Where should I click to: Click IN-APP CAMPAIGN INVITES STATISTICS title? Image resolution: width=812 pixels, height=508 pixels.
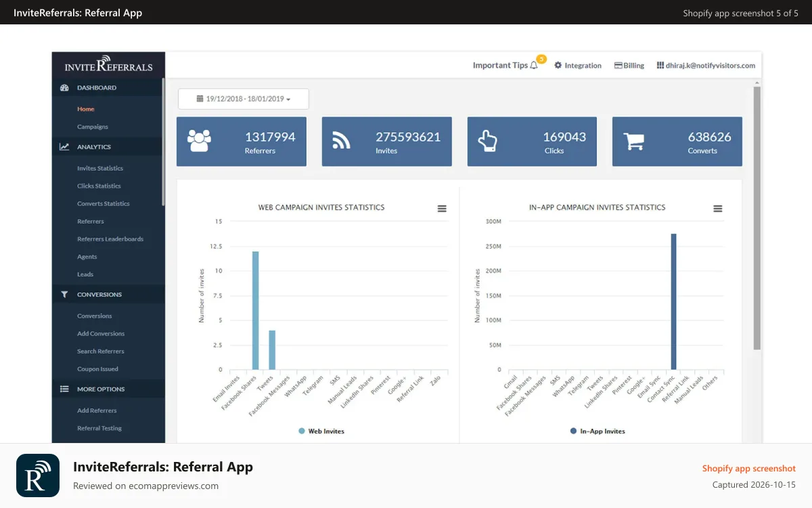(x=597, y=207)
